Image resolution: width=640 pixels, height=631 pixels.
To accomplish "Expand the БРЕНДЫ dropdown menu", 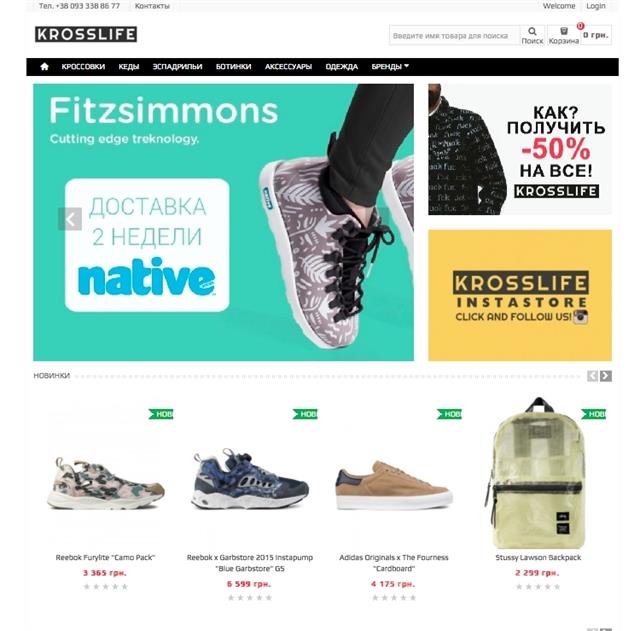I will (390, 67).
